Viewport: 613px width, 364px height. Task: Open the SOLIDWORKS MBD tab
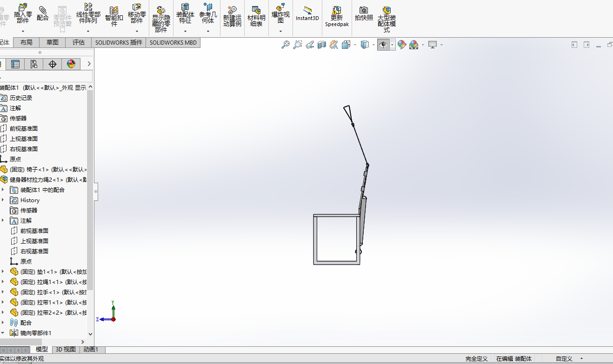click(173, 42)
